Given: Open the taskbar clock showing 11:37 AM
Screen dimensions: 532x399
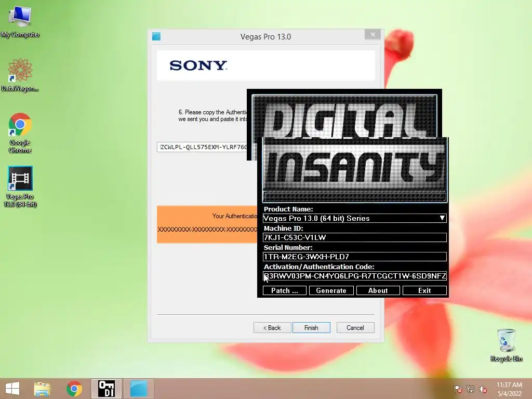Looking at the screenshot, I should point(509,389).
